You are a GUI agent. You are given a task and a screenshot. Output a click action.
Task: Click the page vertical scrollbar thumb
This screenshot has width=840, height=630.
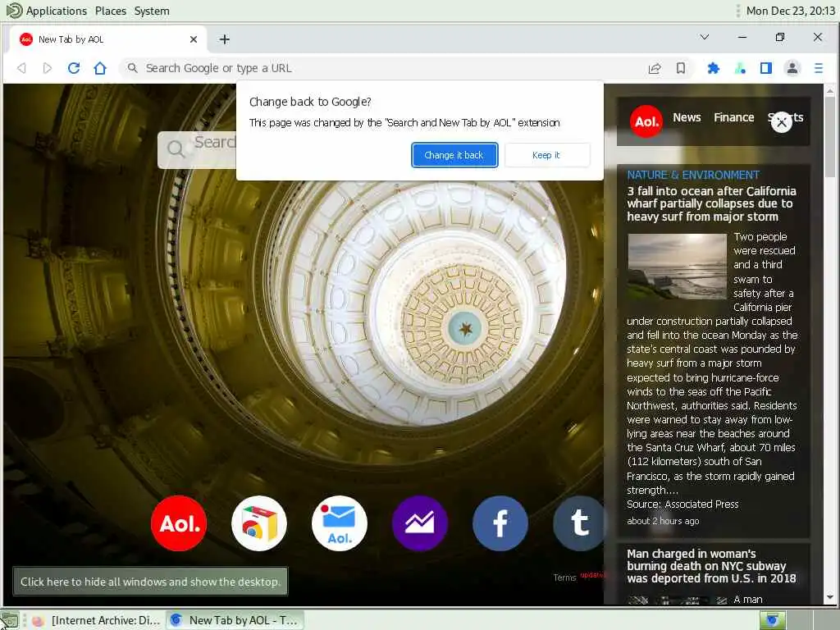tap(830, 137)
